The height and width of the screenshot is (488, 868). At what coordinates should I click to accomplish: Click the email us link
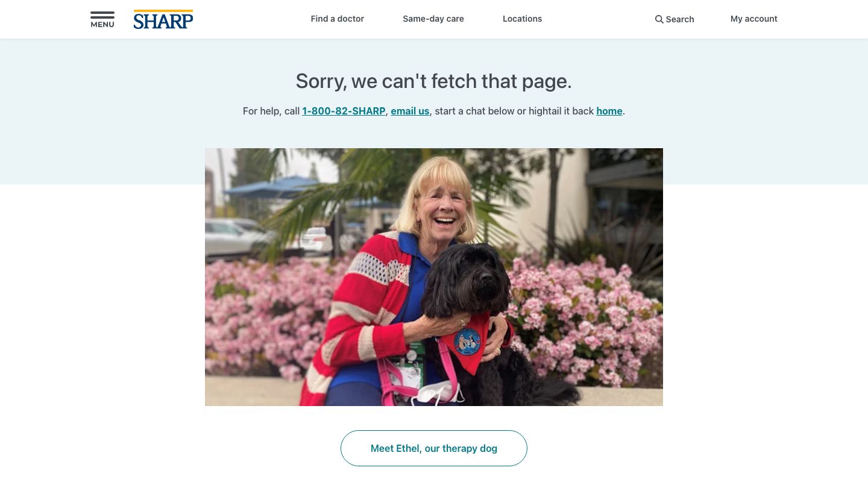pos(410,111)
